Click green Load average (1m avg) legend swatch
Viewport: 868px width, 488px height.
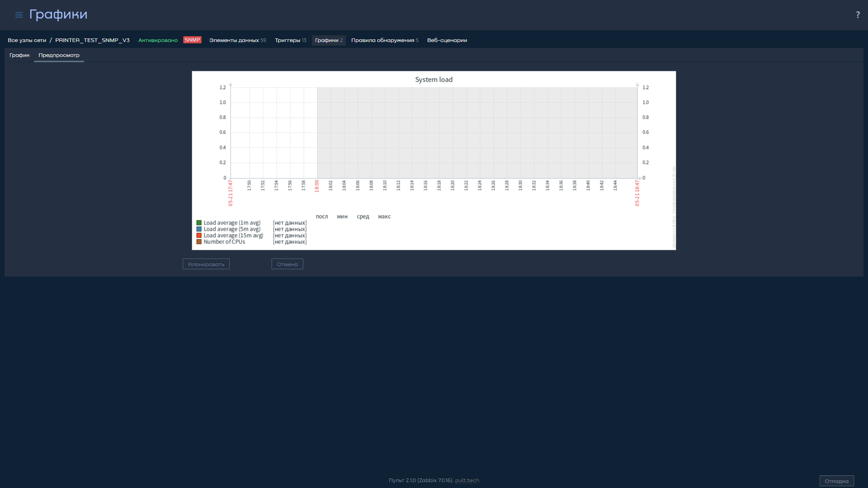tap(199, 223)
